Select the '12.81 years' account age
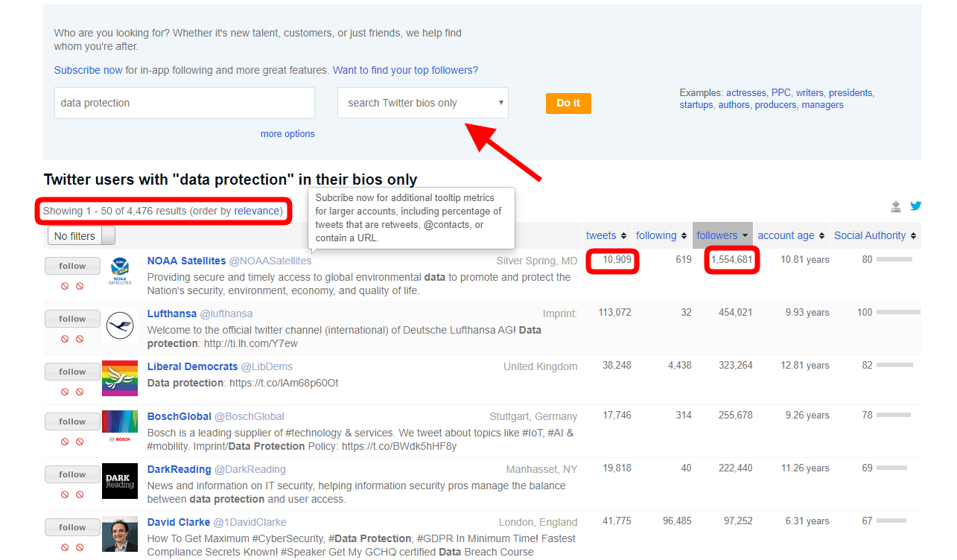 (x=805, y=366)
